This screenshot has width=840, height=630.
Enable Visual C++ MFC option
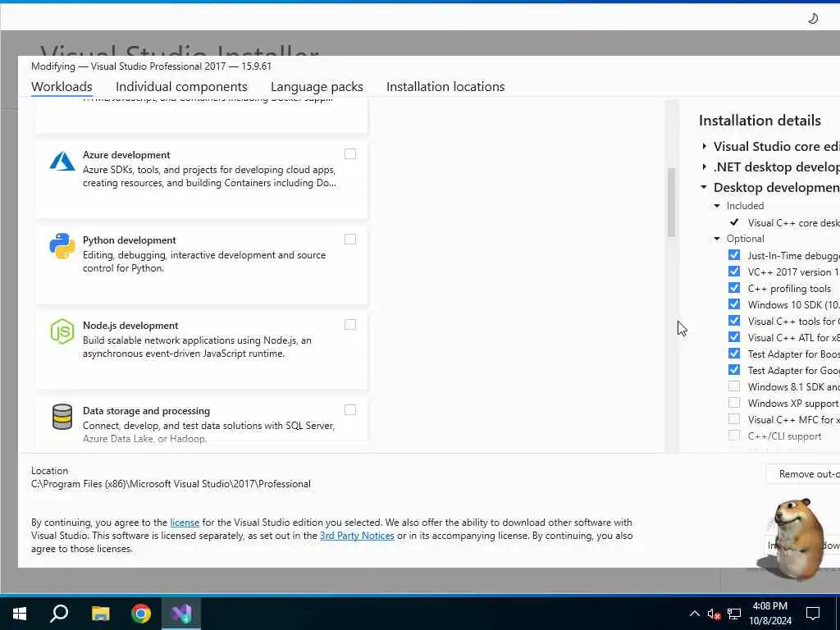point(734,419)
